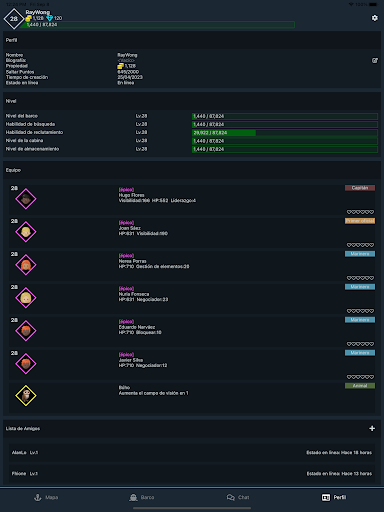
Task: Tap Marinero badge for Eduardo Narváez
Action: pyautogui.click(x=360, y=320)
